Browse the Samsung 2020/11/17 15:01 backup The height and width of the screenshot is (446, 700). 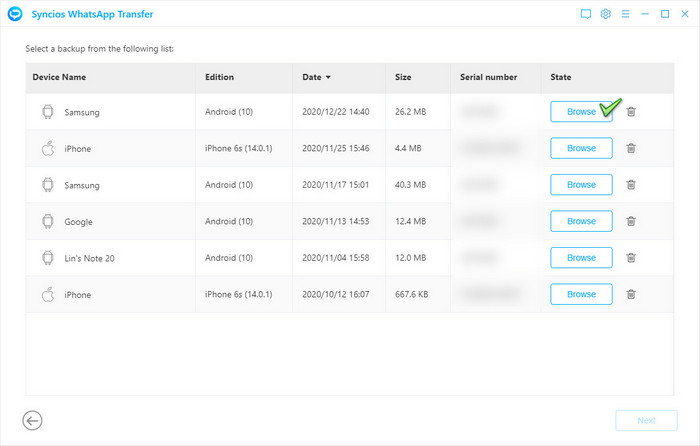click(x=581, y=185)
